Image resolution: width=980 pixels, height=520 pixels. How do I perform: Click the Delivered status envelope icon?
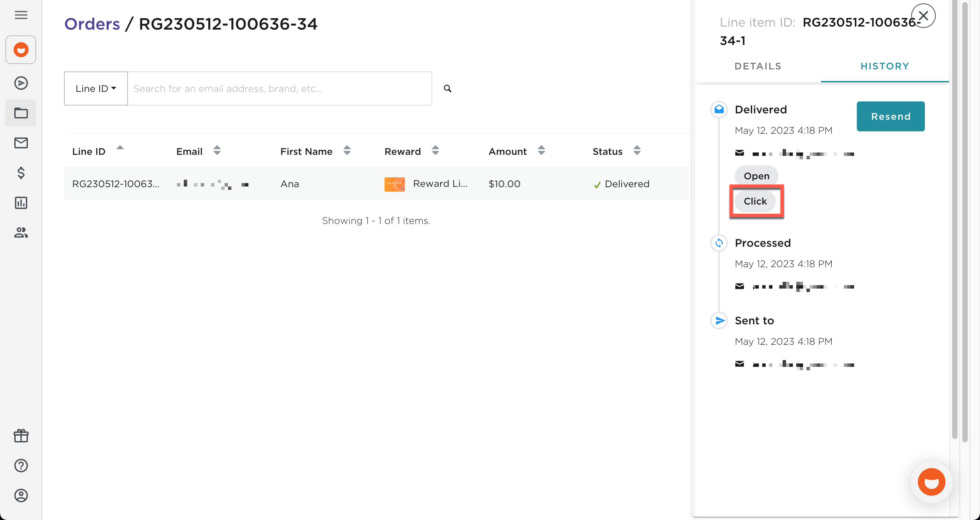[x=719, y=109]
